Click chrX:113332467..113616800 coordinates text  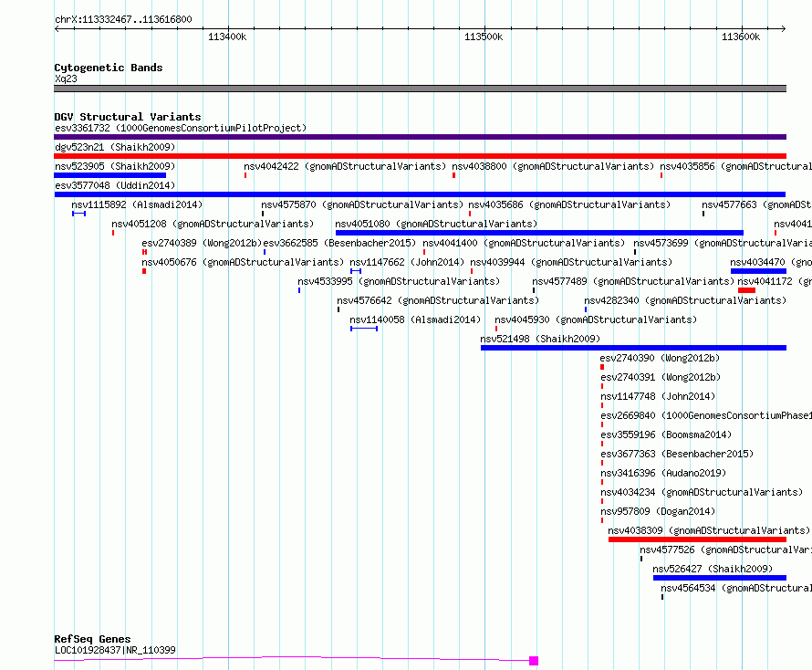[x=123, y=20]
